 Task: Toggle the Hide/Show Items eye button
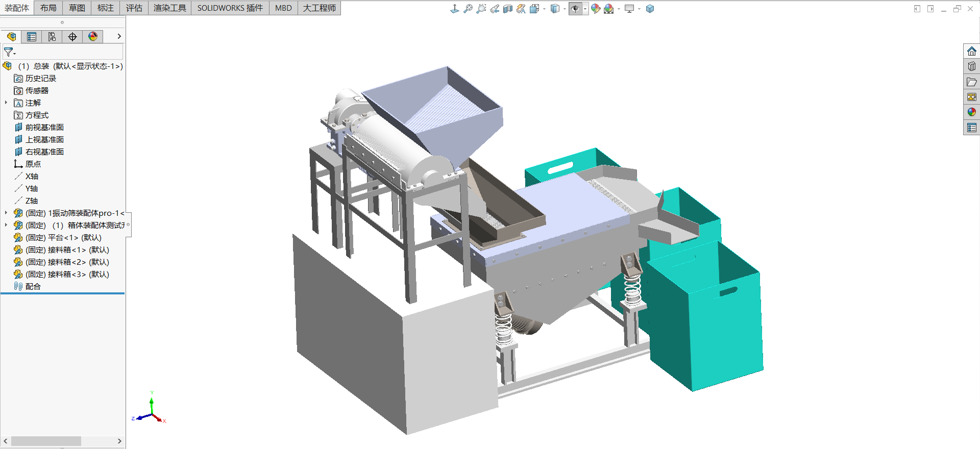point(575,9)
